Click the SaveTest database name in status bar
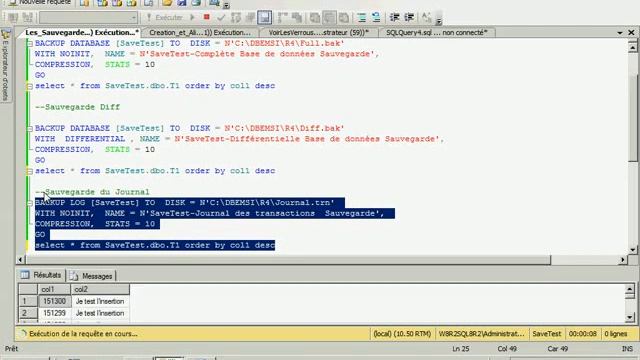Viewport: 640px width, 360px height. (x=547, y=333)
